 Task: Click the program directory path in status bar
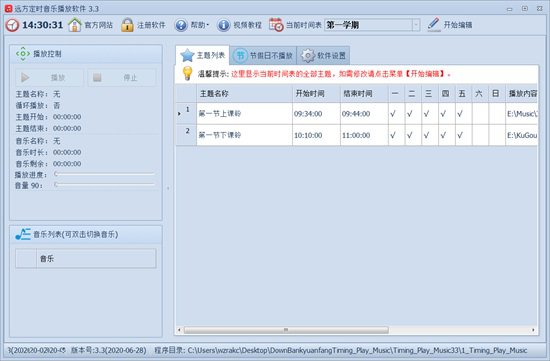[x=340, y=350]
